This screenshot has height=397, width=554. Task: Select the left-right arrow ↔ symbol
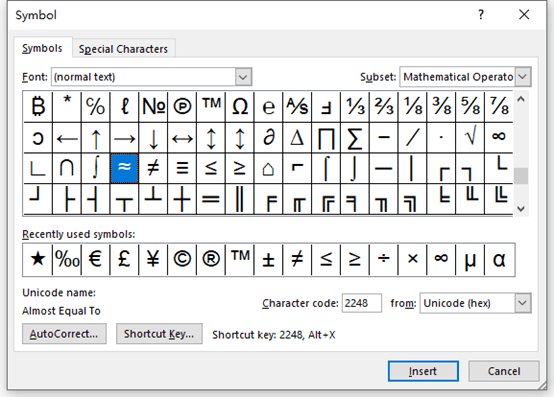[x=182, y=138]
